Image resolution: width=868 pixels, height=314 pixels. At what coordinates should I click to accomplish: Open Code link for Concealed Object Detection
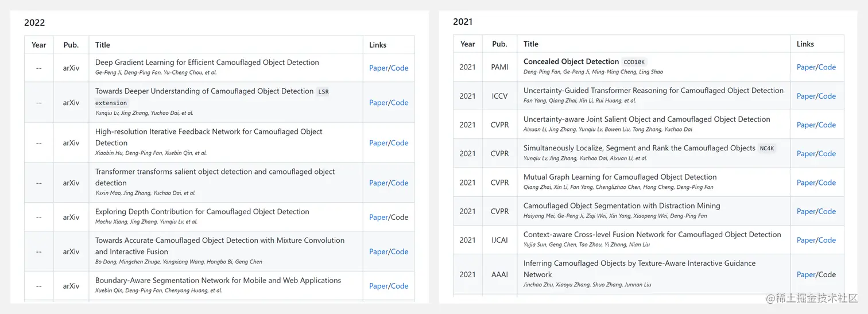click(x=827, y=67)
